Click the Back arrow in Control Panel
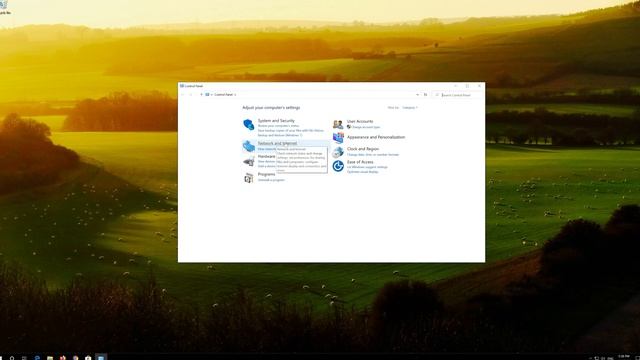The width and height of the screenshot is (640, 360). click(x=183, y=95)
